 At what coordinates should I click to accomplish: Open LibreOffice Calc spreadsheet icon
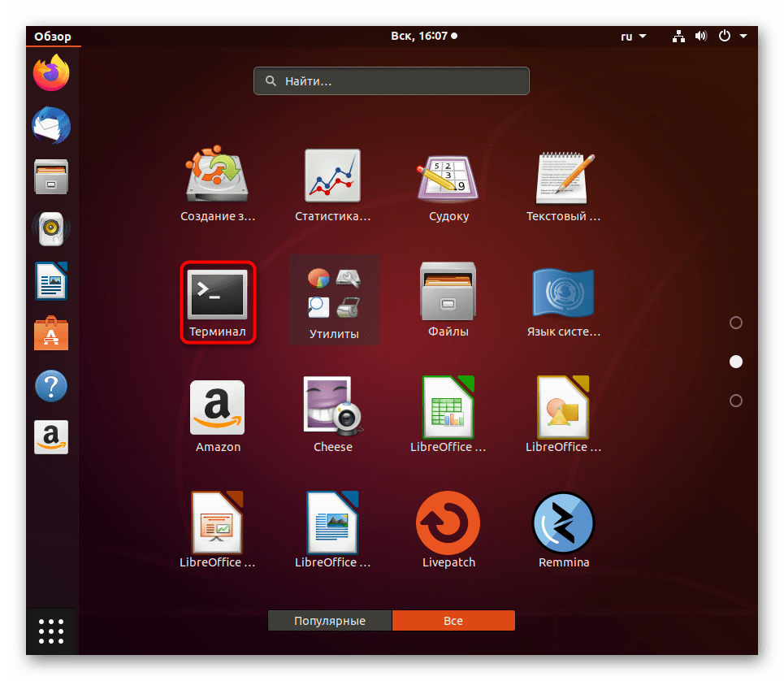(448, 415)
